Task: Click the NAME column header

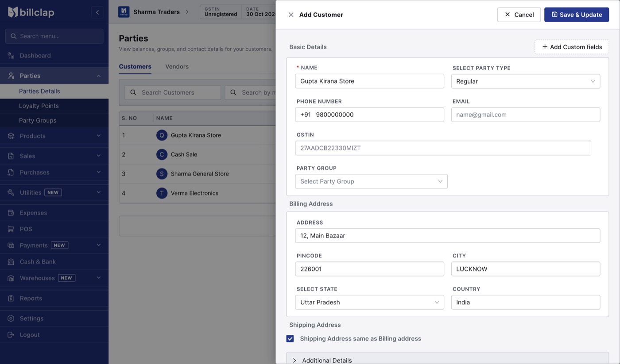Action: click(164, 118)
